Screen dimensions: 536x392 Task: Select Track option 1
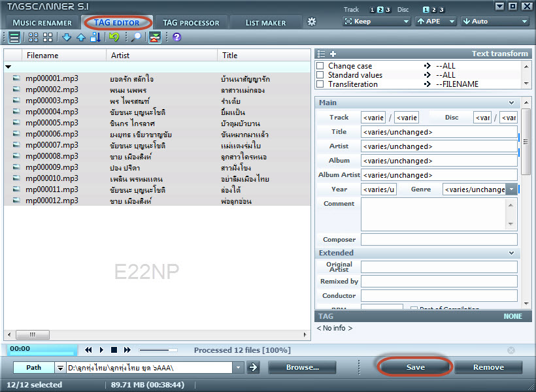(x=373, y=10)
